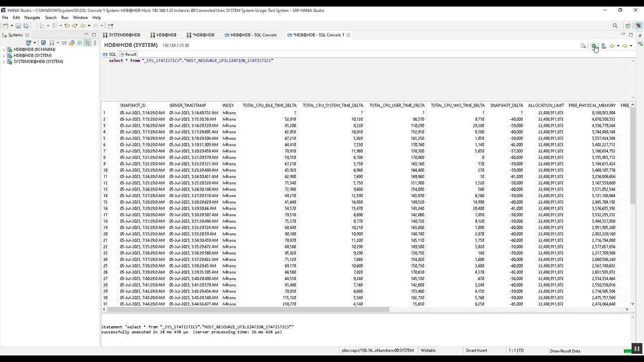Click the Explain Plan table icon in console toolbar
The width and height of the screenshot is (644, 362).
604,46
